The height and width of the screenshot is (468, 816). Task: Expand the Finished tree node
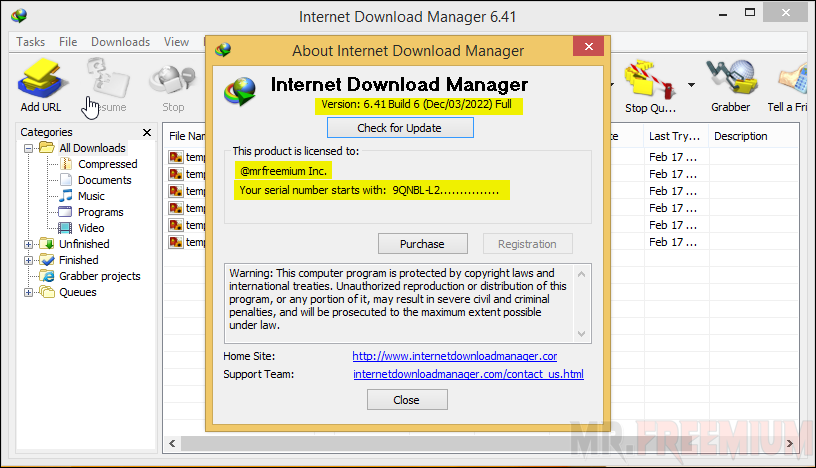(x=29, y=260)
